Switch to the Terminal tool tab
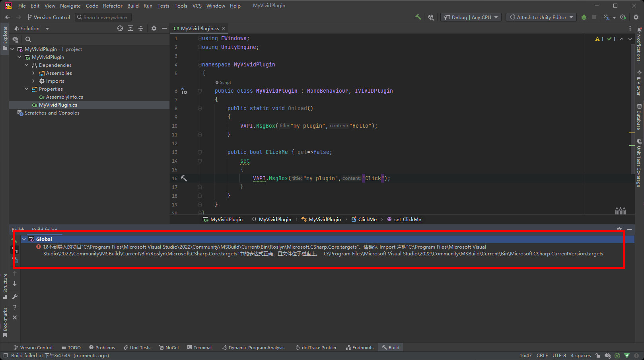644x360 pixels. [x=199, y=347]
